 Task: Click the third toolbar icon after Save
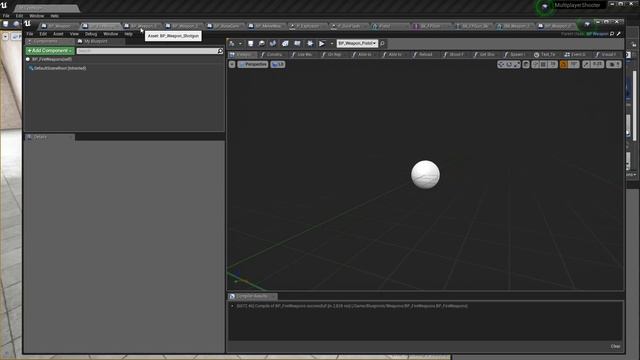tap(273, 43)
